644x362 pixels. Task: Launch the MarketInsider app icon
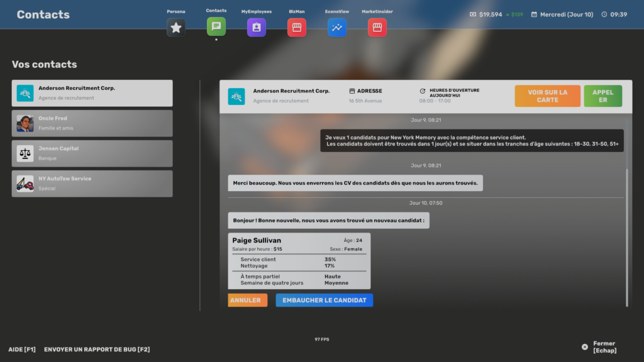pyautogui.click(x=377, y=28)
